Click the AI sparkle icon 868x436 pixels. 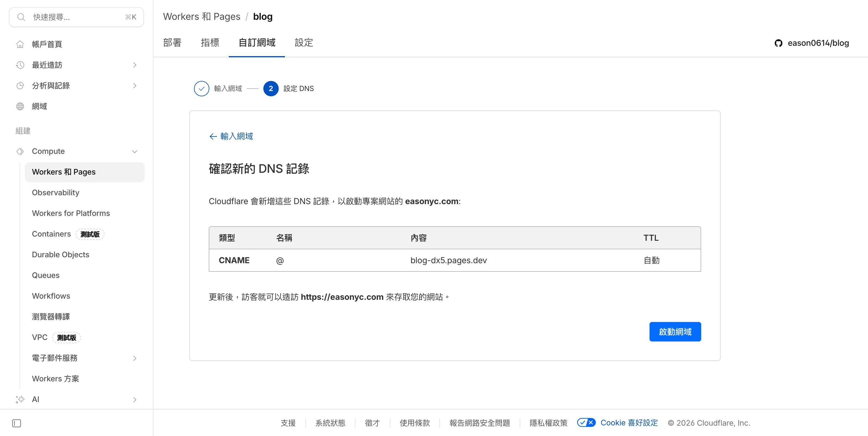[x=20, y=400]
